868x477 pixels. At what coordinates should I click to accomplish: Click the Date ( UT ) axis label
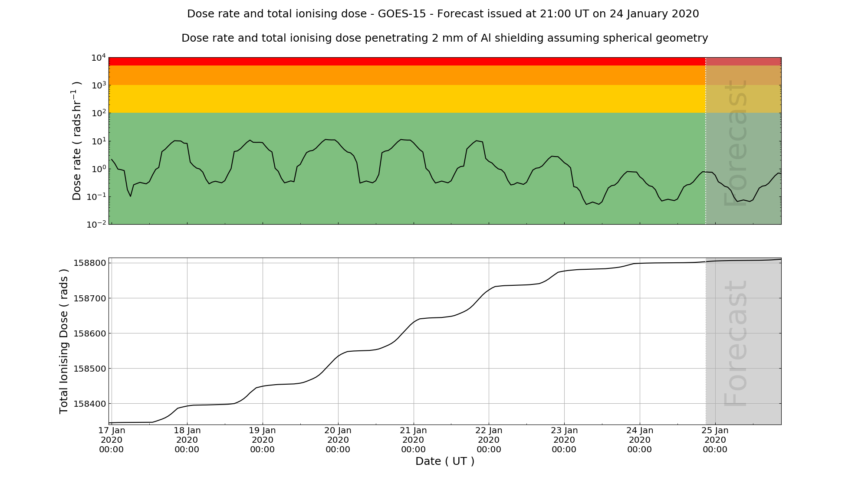pos(445,461)
